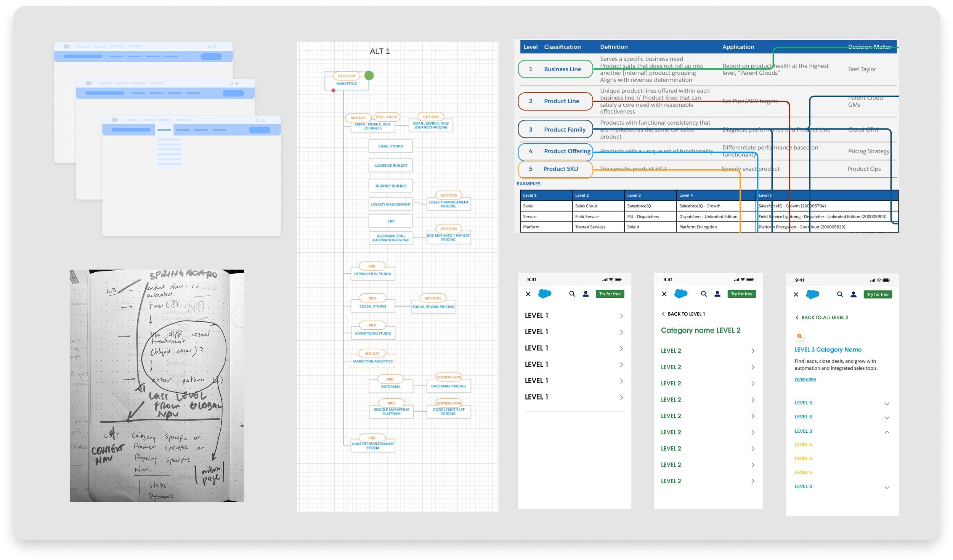Click the Product SKU level pill
The width and height of the screenshot is (953, 560).
coord(555,169)
